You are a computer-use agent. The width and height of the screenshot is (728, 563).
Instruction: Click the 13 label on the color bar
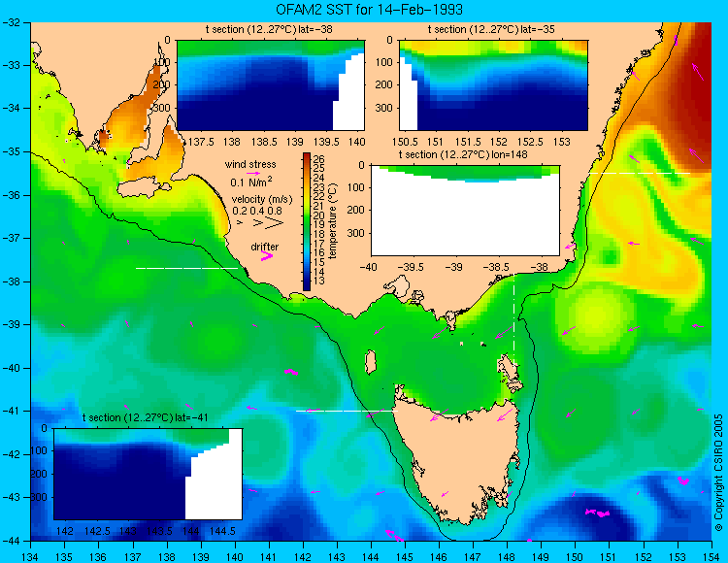click(319, 281)
